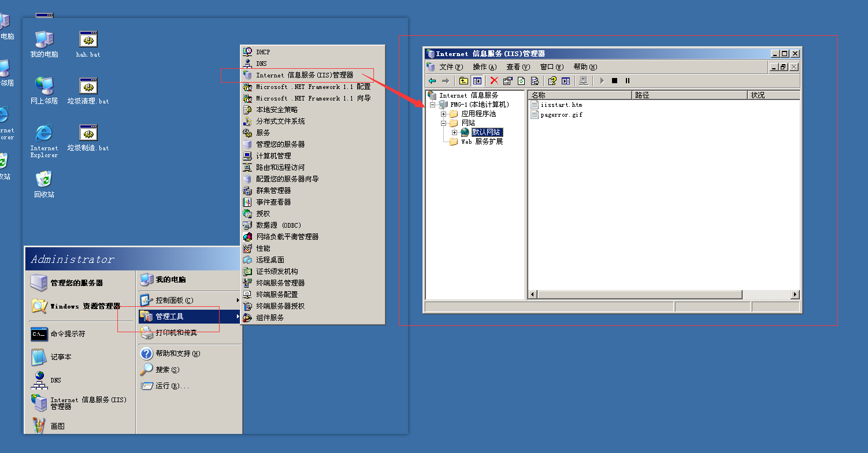Viewport: 868px width, 453px height.
Task: Open the 帮助(H) menu in IIS manager
Action: [x=585, y=67]
